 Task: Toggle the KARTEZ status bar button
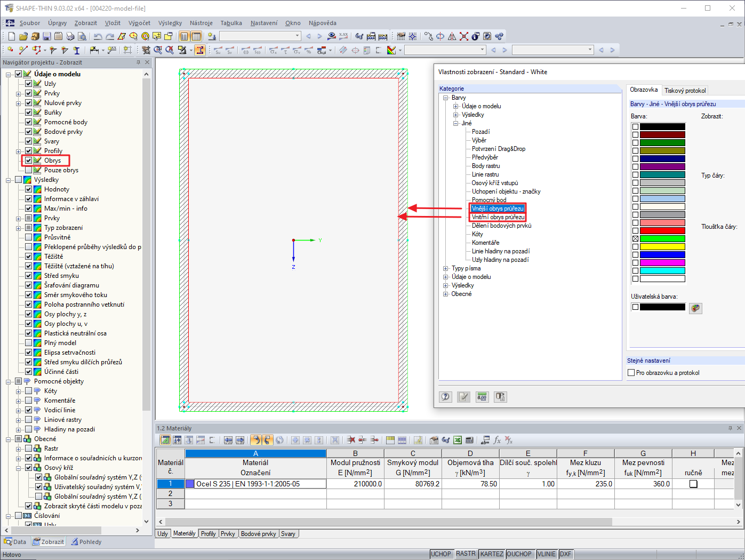coord(492,554)
